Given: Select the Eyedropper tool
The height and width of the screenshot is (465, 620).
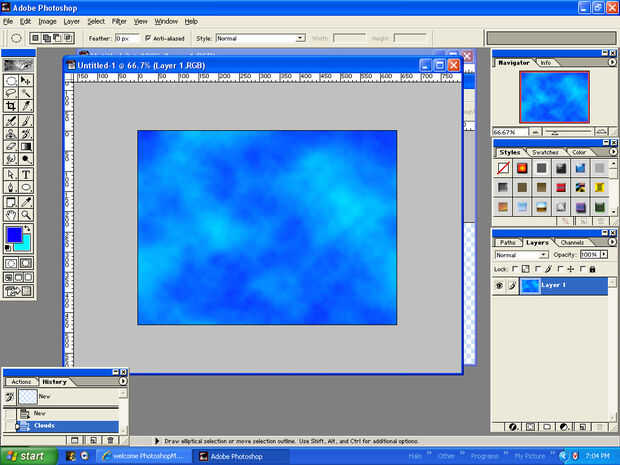Looking at the screenshot, I should coord(26,202).
